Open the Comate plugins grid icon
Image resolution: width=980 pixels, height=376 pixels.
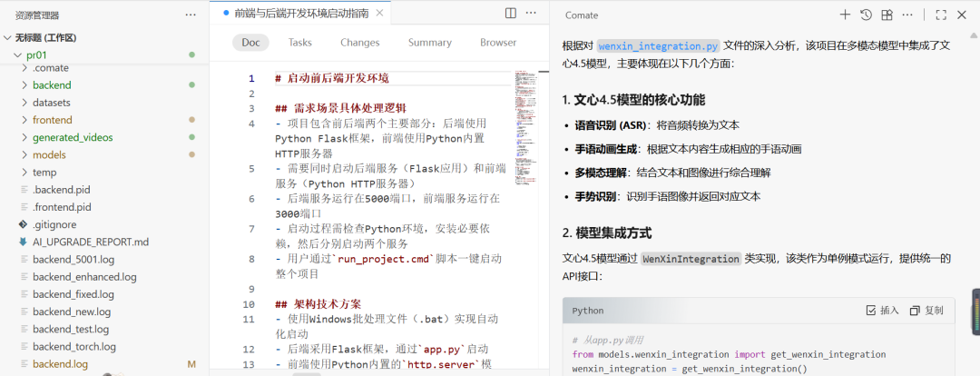coord(887,15)
